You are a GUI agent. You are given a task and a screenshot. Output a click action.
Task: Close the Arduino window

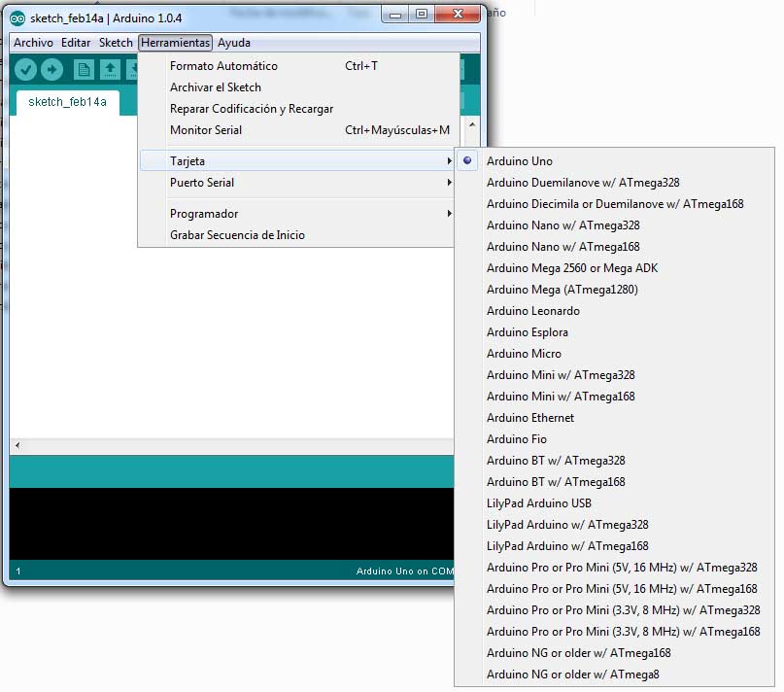pos(458,15)
